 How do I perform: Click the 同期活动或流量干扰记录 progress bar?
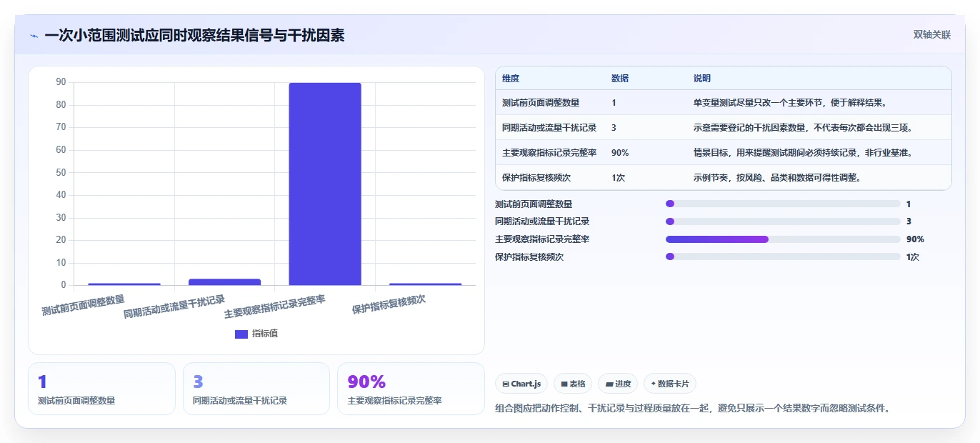point(783,221)
